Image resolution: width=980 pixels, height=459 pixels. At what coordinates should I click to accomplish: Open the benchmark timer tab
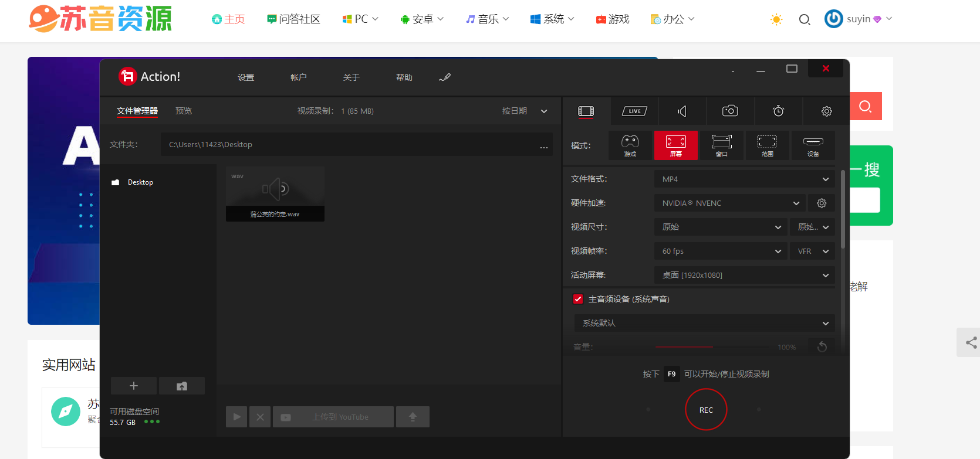779,111
